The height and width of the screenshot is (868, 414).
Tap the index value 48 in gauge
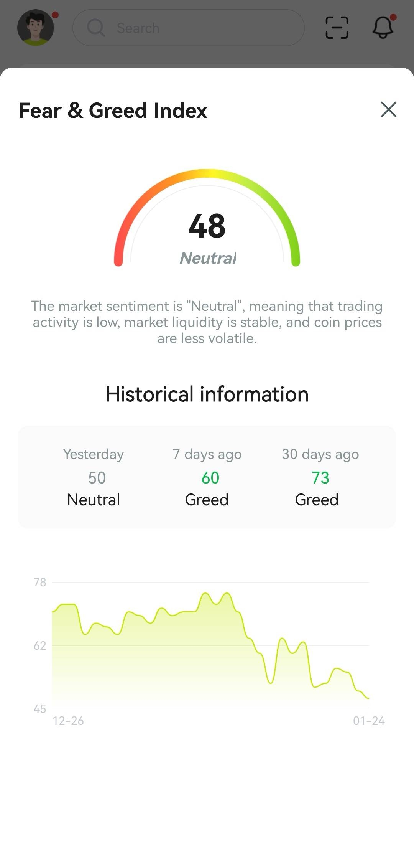click(x=207, y=226)
